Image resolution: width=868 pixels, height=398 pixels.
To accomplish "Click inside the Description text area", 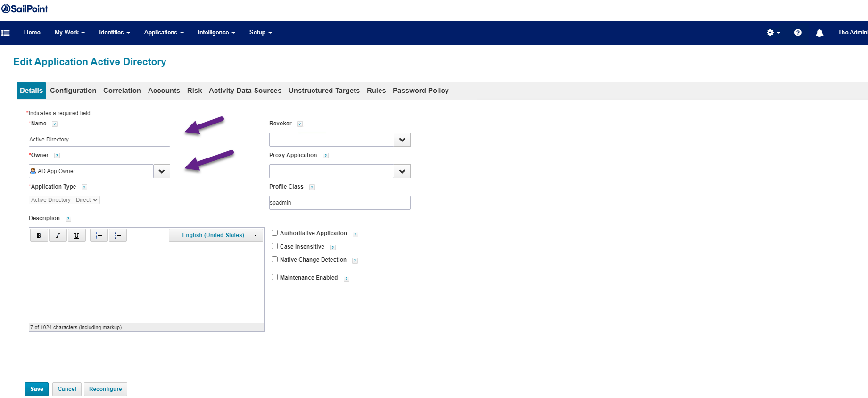I will pyautogui.click(x=147, y=283).
